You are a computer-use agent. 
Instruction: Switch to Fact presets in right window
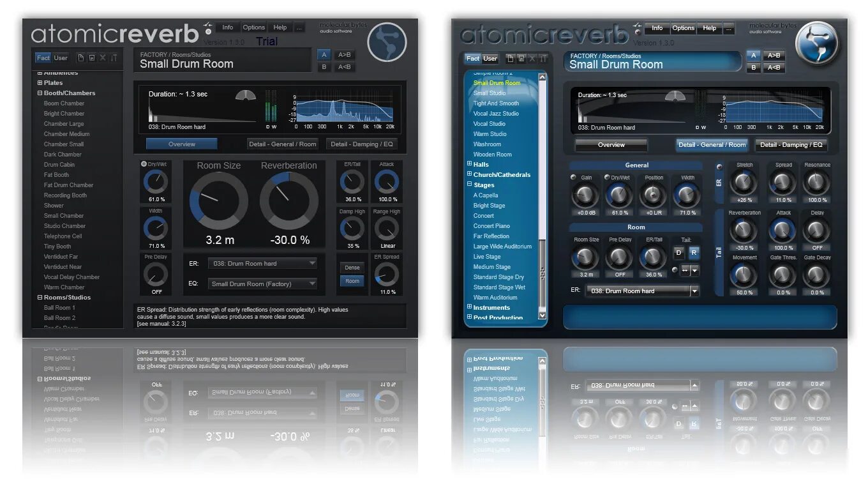point(473,58)
